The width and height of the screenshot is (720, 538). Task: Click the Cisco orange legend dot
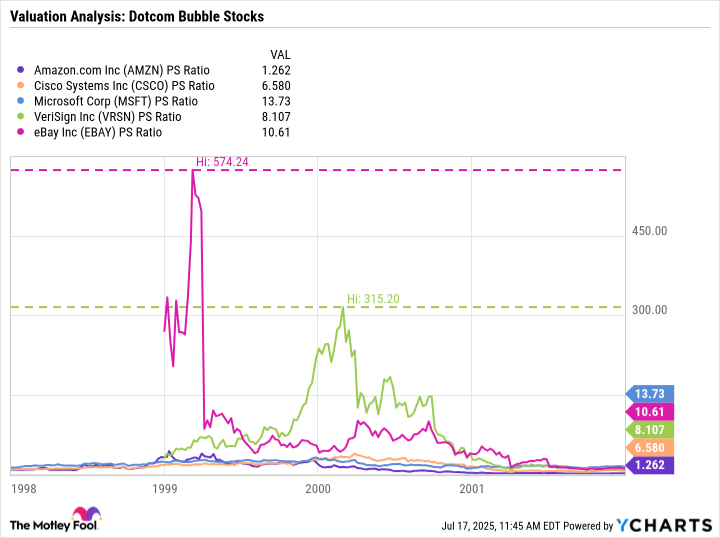tap(20, 85)
